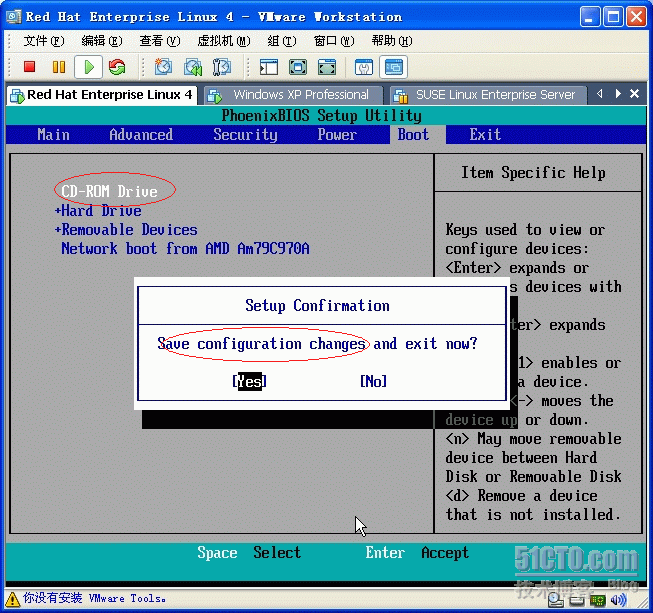The height and width of the screenshot is (613, 653).
Task: Switch to Red Hat Enterprise Linux 4 tab
Action: click(102, 95)
